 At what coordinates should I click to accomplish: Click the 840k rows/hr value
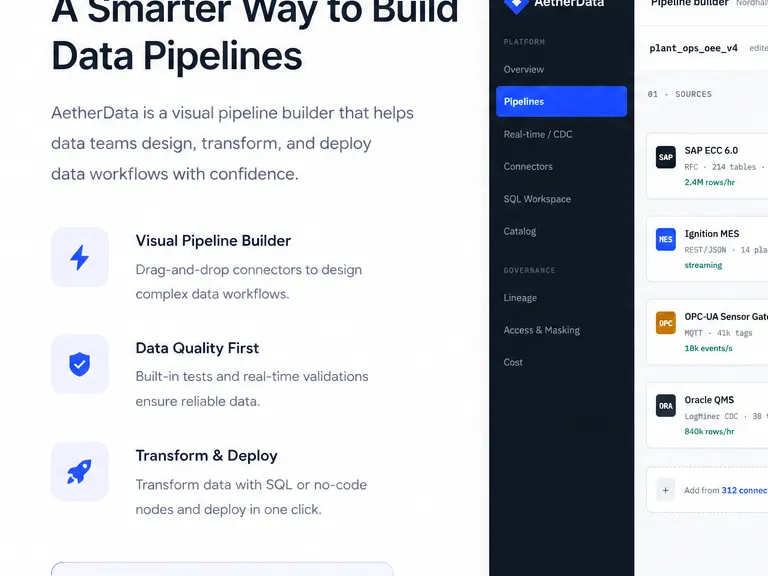(x=709, y=432)
